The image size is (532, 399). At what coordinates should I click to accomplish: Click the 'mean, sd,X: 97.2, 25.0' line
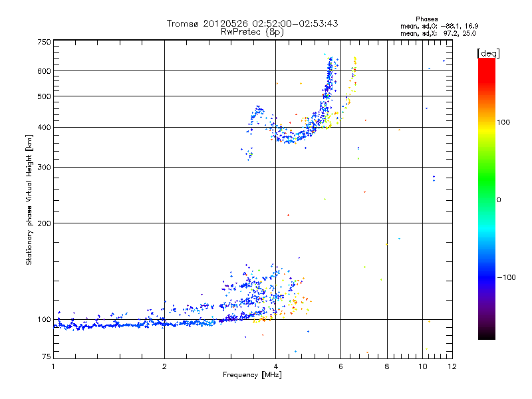click(438, 33)
